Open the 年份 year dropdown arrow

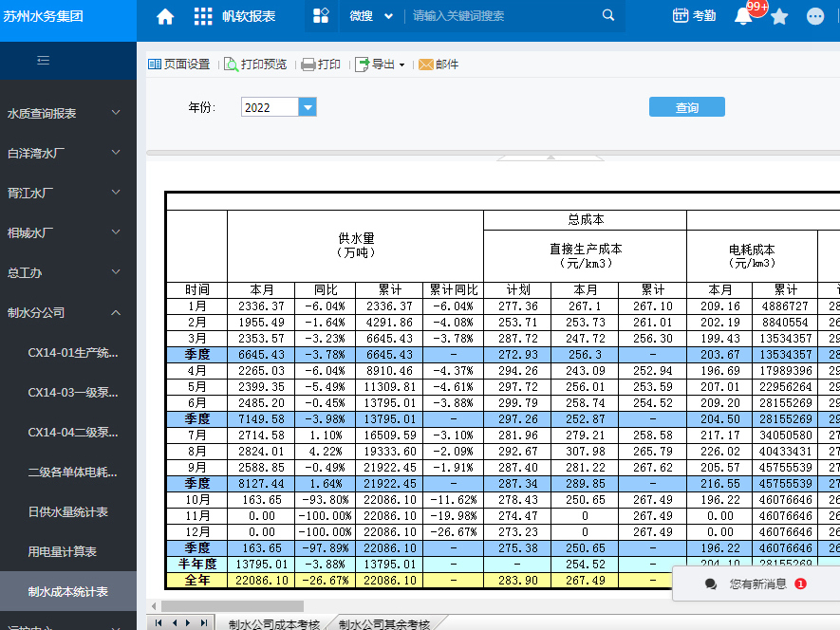click(307, 107)
